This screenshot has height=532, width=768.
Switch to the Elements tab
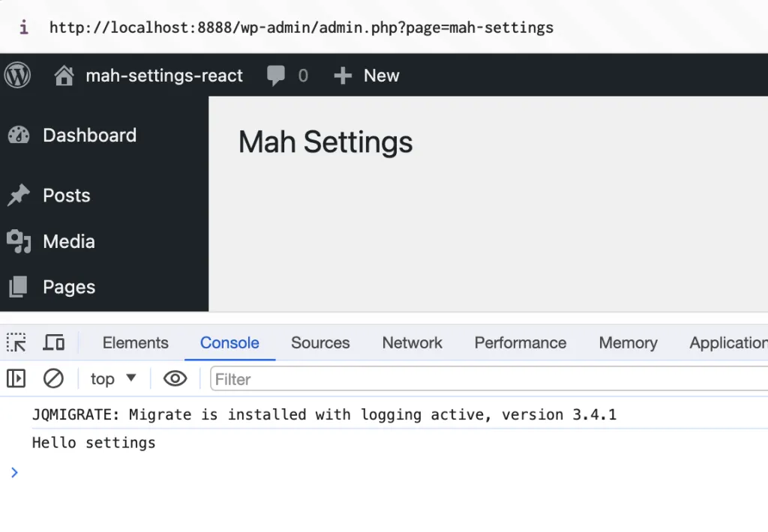pos(135,342)
